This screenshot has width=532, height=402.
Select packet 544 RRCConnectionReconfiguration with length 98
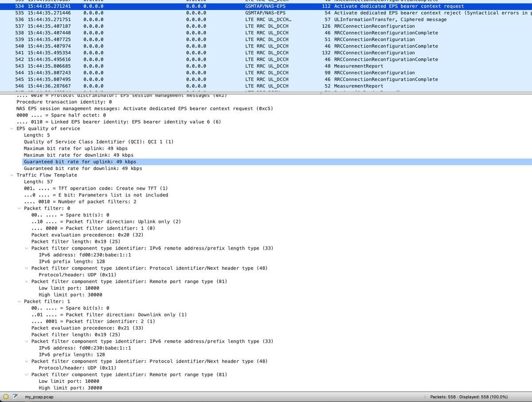[266, 73]
